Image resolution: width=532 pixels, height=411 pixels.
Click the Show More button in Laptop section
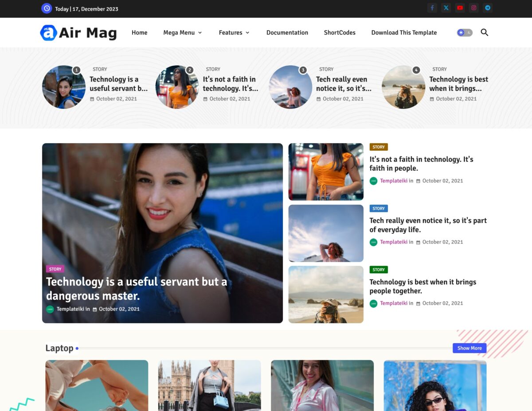coord(469,348)
